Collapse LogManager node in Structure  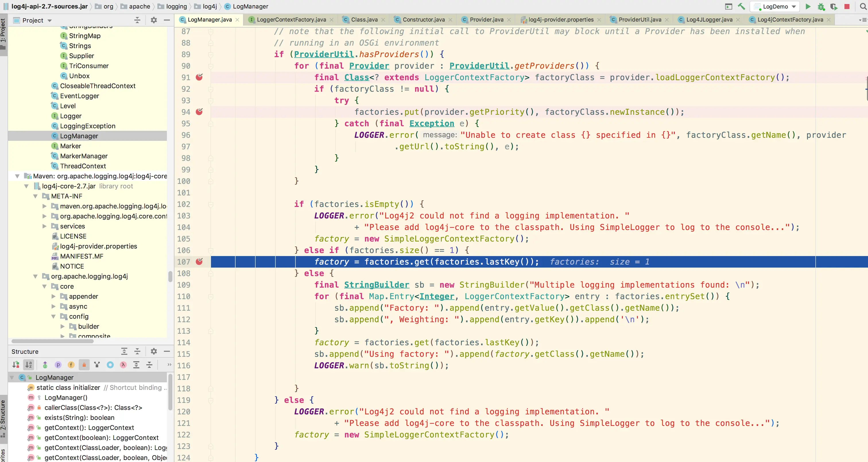(x=12, y=377)
